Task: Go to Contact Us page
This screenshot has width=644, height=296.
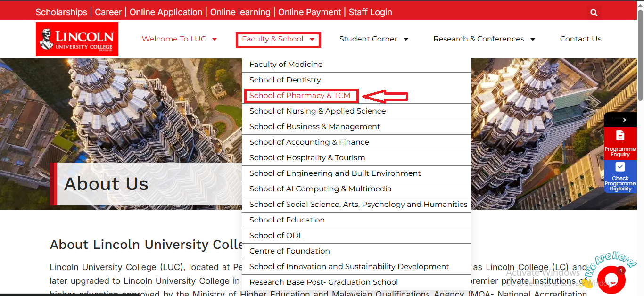Action: (580, 39)
